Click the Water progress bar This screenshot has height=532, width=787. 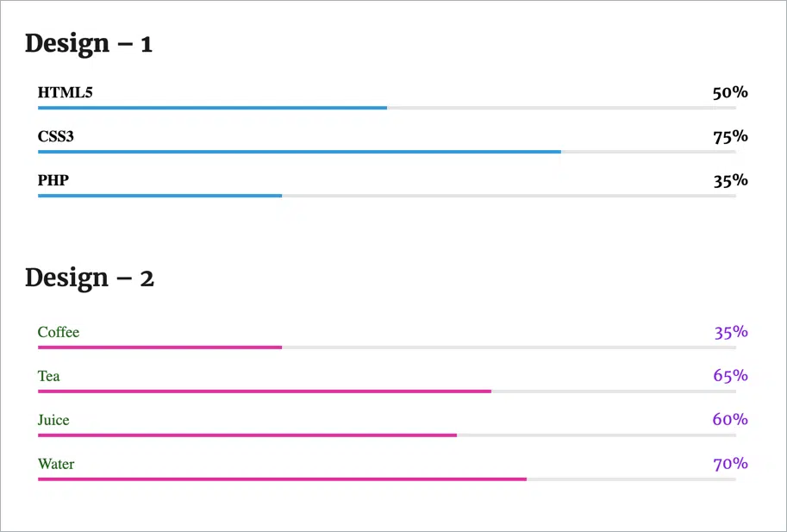387,479
